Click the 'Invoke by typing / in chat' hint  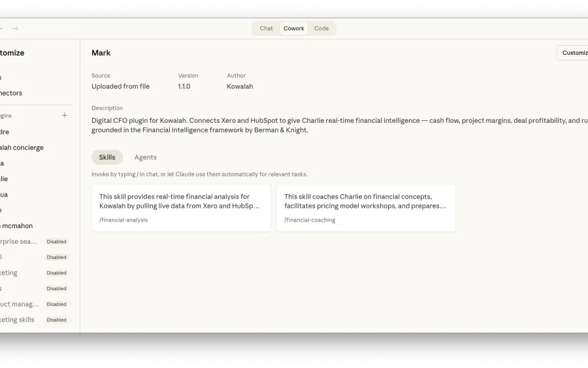199,175
